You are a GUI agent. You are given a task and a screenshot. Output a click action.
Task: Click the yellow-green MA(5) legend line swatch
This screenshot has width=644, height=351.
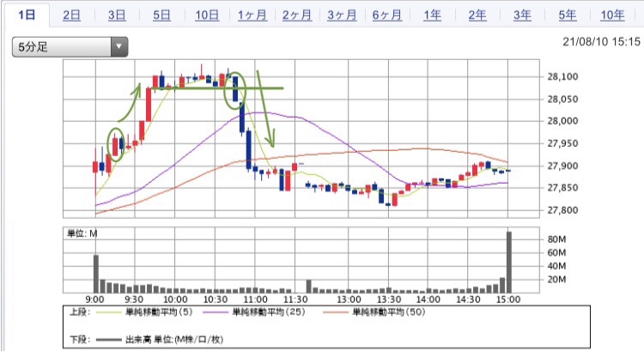pos(109,312)
